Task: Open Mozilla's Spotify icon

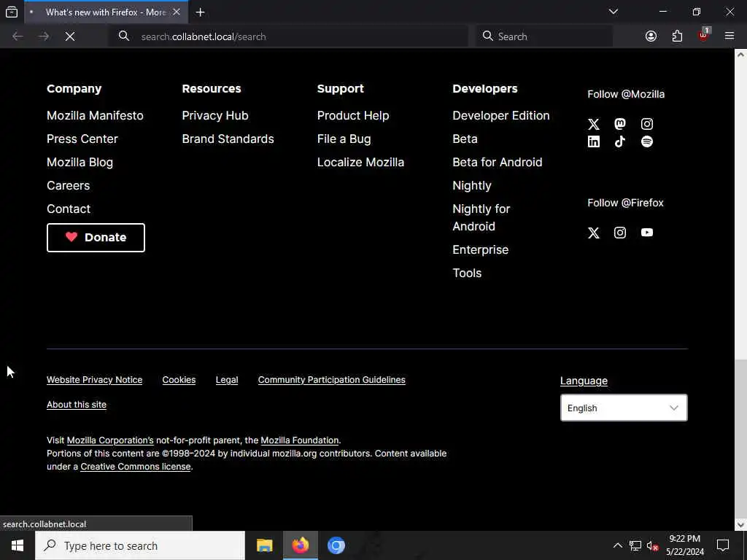Action: tap(647, 141)
